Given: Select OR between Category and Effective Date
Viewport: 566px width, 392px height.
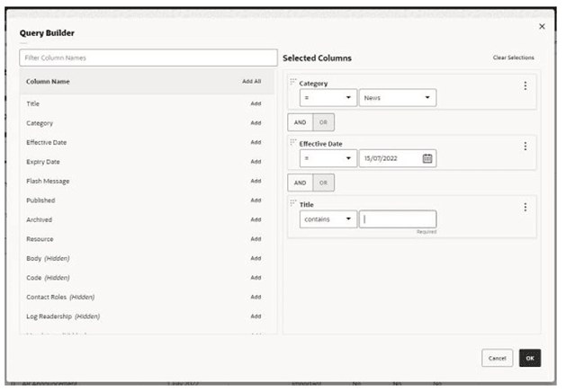Looking at the screenshot, I should pos(323,122).
